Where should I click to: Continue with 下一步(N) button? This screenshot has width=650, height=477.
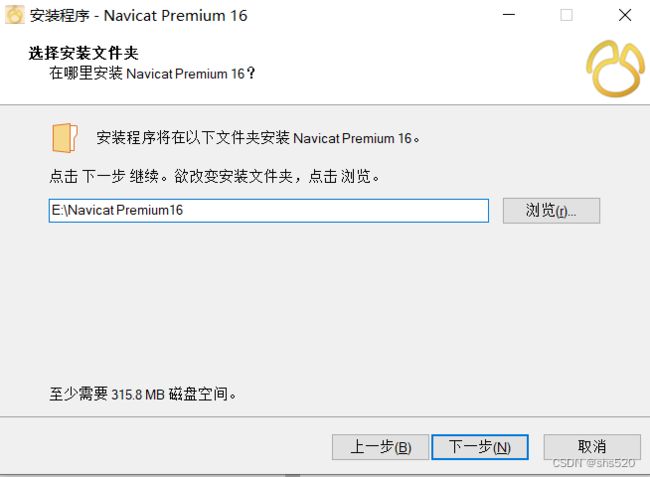pyautogui.click(x=480, y=447)
